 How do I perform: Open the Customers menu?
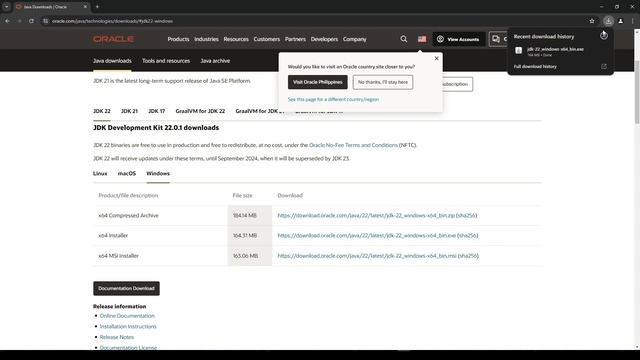click(267, 39)
